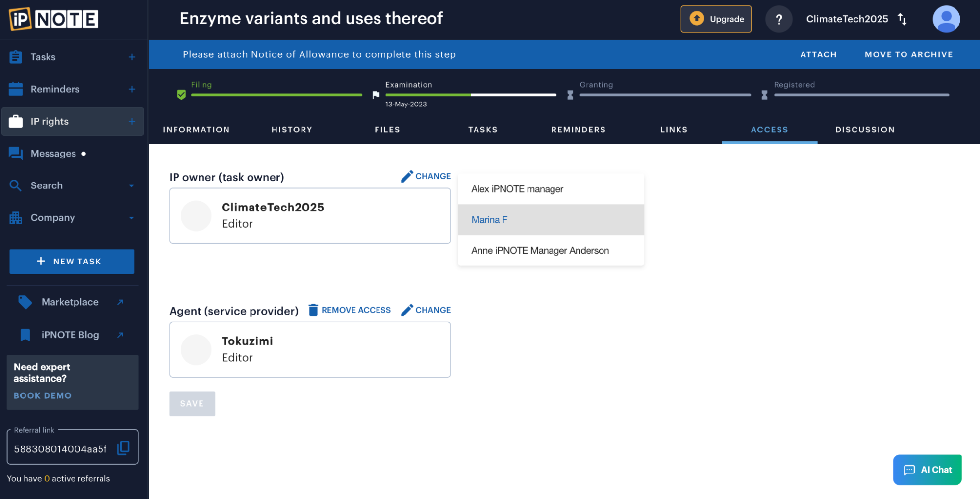Click the Agent REMOVE ACCESS trash icon
The image size is (980, 499).
pos(313,310)
